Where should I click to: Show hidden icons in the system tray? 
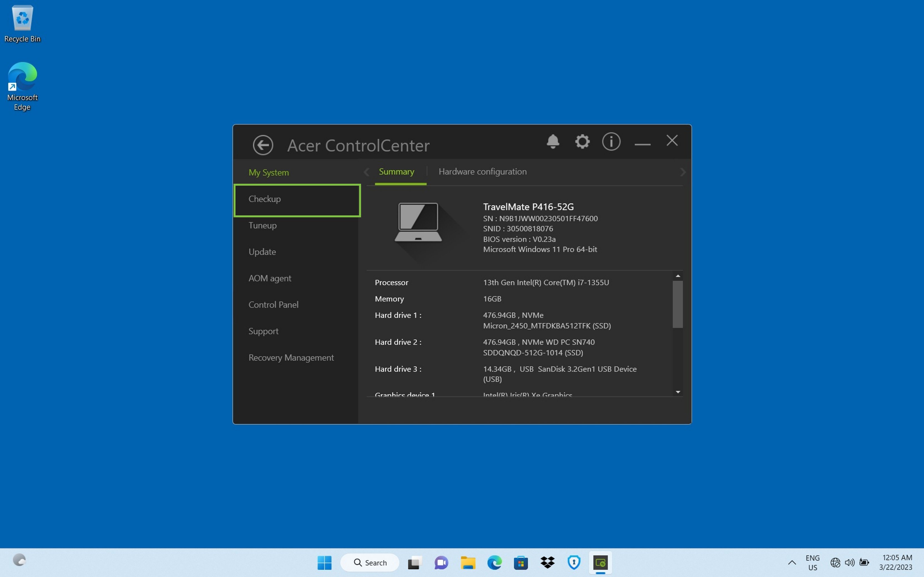792,563
